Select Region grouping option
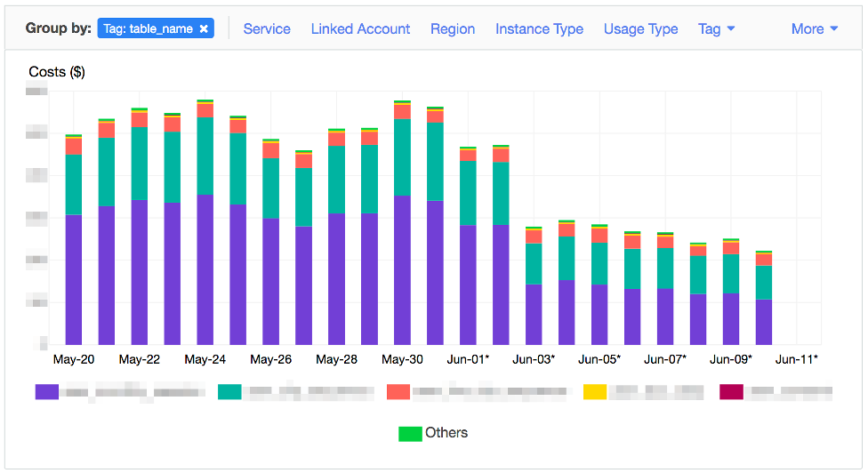This screenshot has width=868, height=473. (453, 29)
